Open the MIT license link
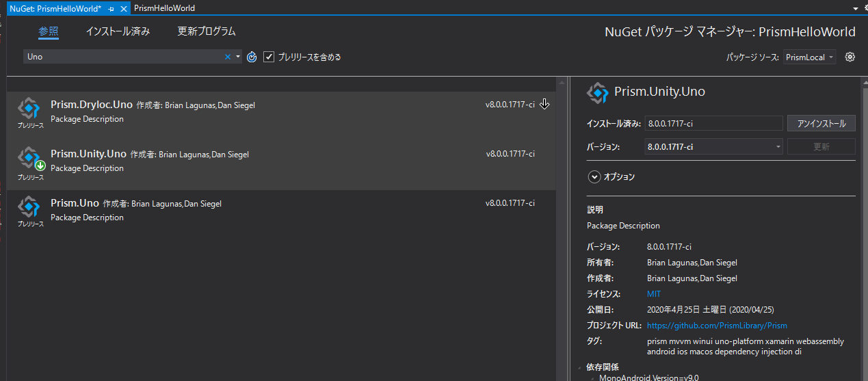 (654, 294)
